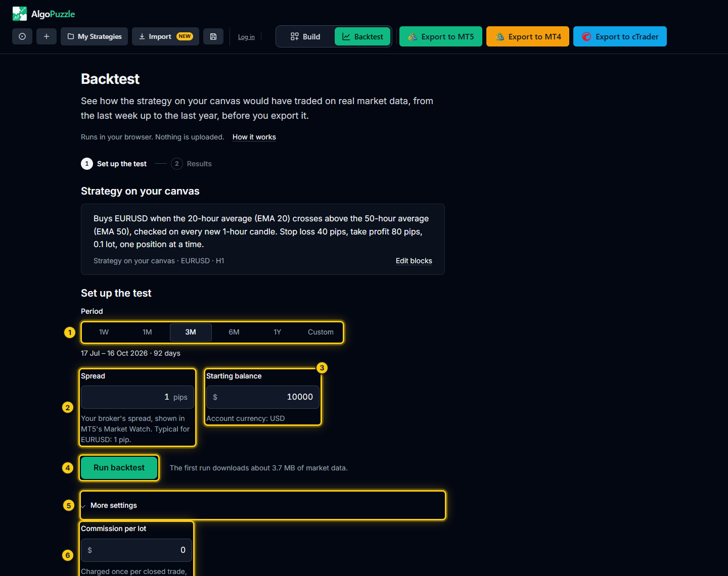
Task: Open the How it works link
Action: (254, 137)
